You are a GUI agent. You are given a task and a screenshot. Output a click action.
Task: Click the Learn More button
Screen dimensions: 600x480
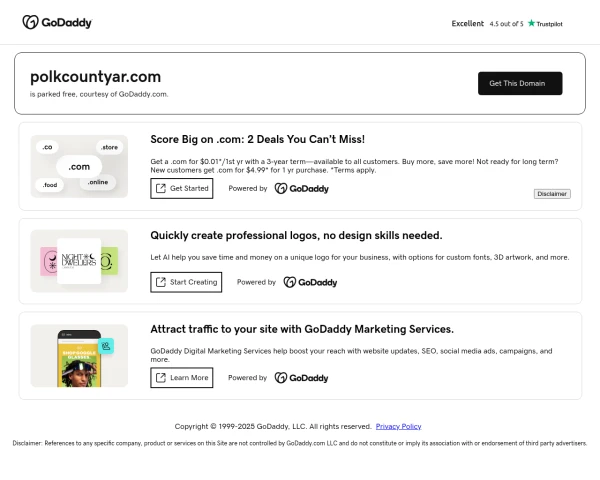point(181,377)
